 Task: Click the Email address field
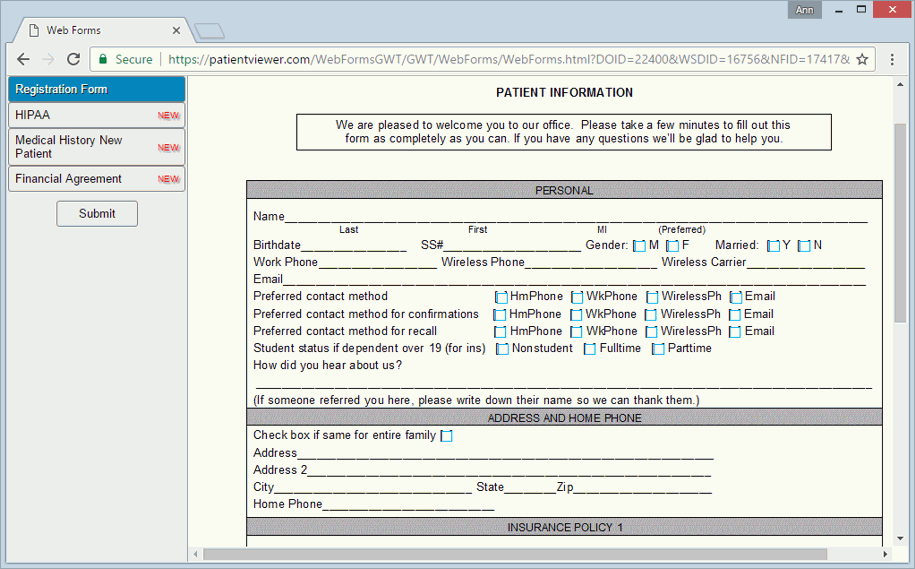tap(575, 279)
